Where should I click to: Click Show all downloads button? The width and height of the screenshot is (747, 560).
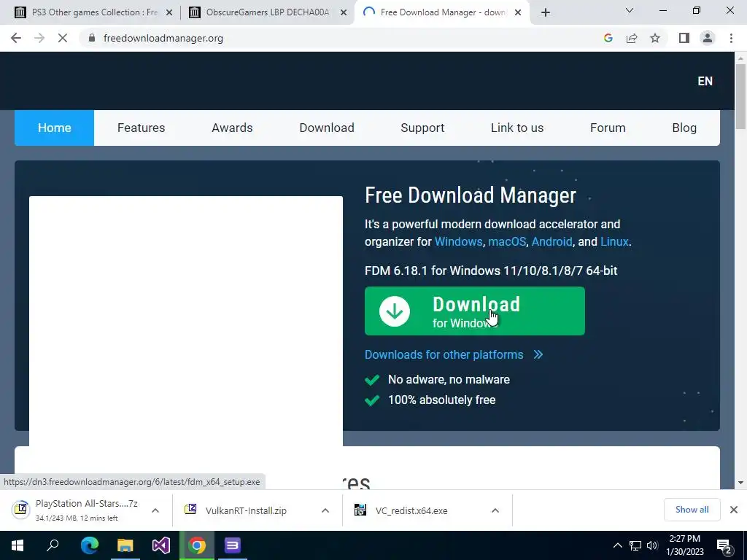(x=692, y=510)
